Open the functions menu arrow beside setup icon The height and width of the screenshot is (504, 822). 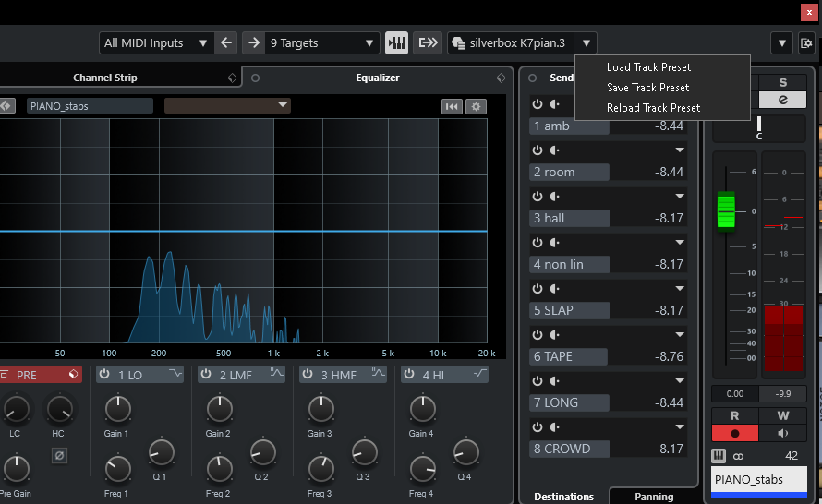(x=781, y=43)
